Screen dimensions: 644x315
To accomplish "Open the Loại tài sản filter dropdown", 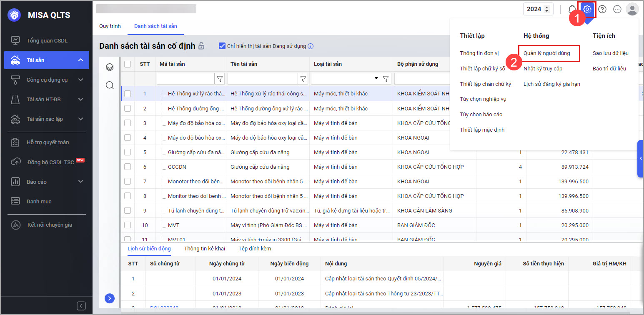I will click(376, 78).
